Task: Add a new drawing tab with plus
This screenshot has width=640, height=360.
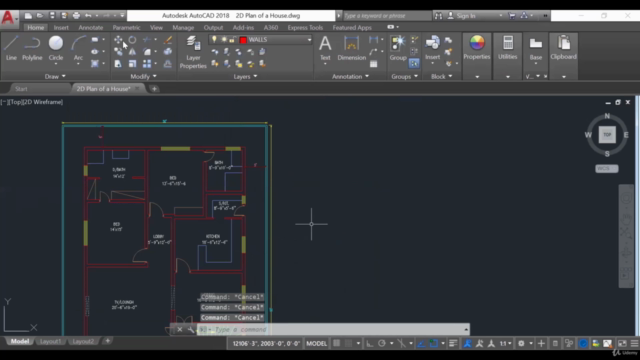Action: click(x=154, y=89)
